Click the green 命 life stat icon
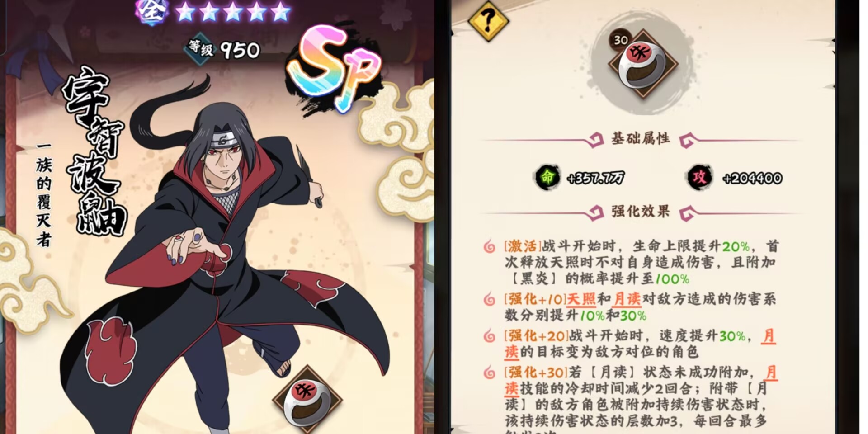The width and height of the screenshot is (868, 434). click(547, 178)
